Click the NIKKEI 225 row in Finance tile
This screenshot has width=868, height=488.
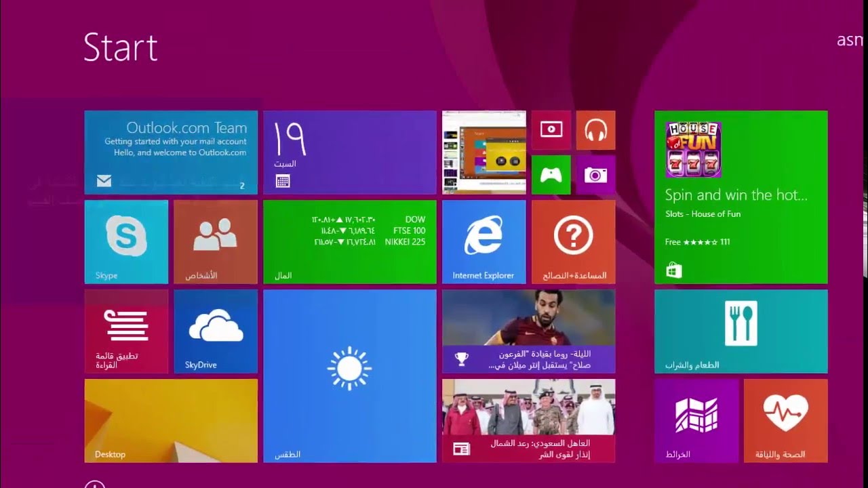point(369,242)
